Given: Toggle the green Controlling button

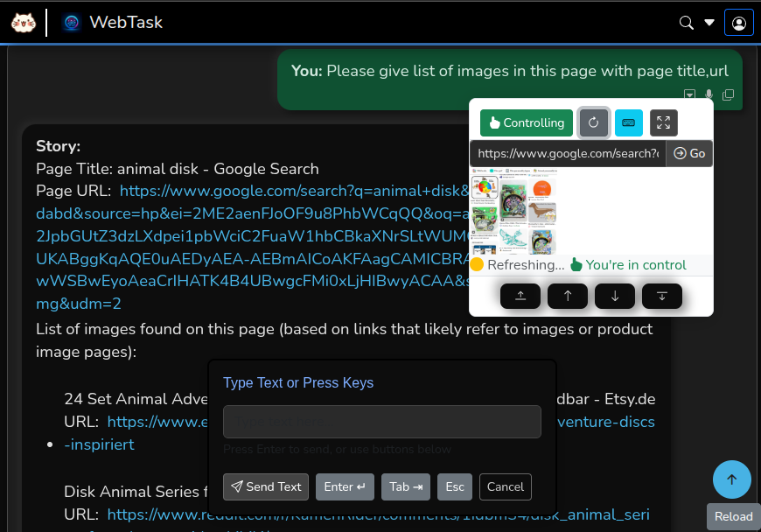Looking at the screenshot, I should click(527, 122).
